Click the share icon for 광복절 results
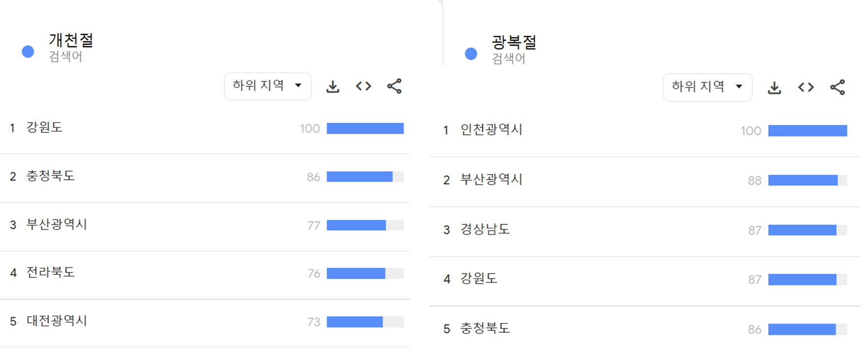This screenshot has height=354, width=868. point(837,87)
